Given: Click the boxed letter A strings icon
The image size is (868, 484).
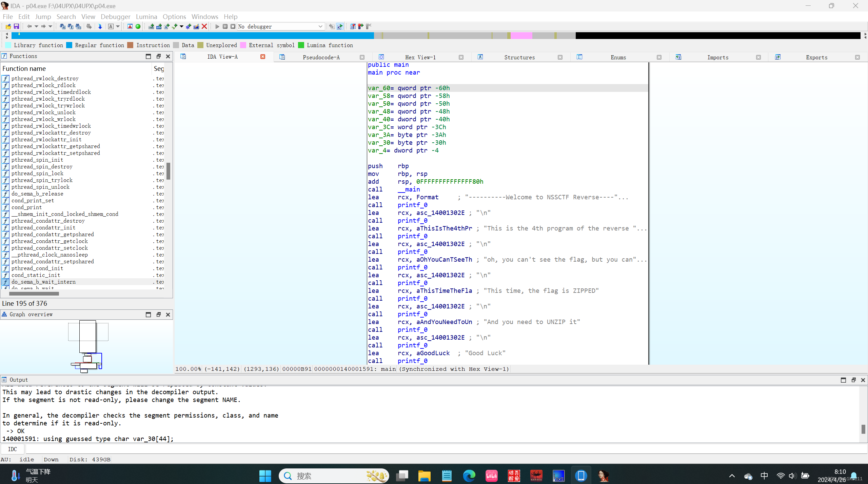Looking at the screenshot, I should tap(111, 26).
